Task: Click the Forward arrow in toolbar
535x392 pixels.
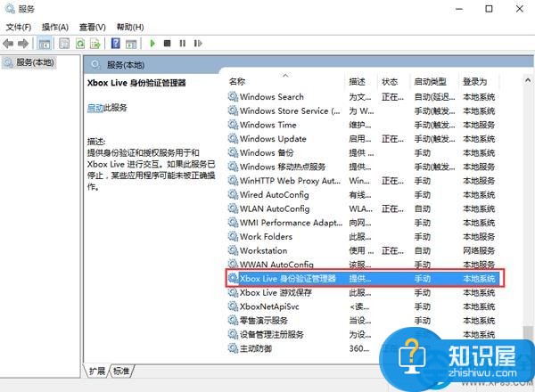Action: click(x=23, y=44)
